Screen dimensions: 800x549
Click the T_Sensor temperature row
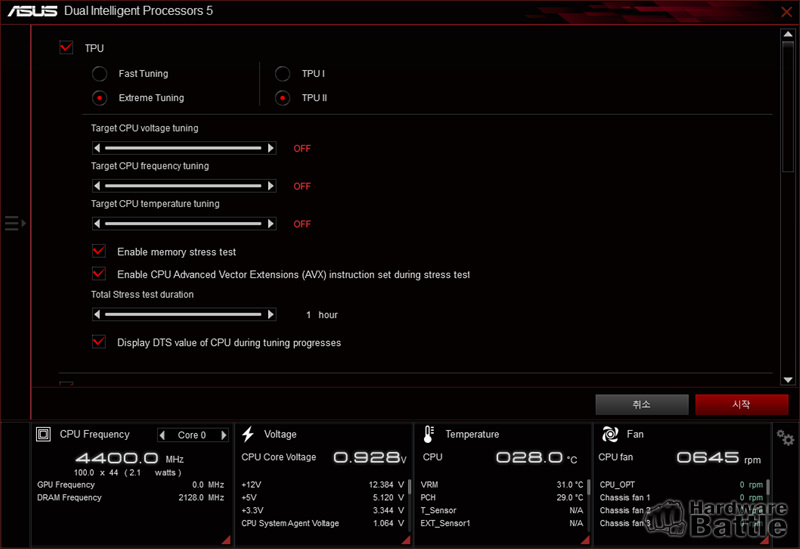pyautogui.click(x=502, y=510)
